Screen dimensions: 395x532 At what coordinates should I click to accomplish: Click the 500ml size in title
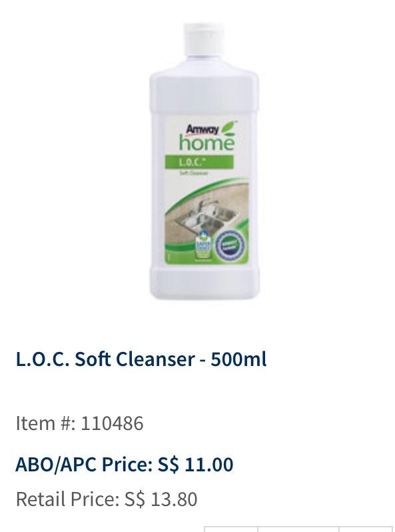coord(238,359)
